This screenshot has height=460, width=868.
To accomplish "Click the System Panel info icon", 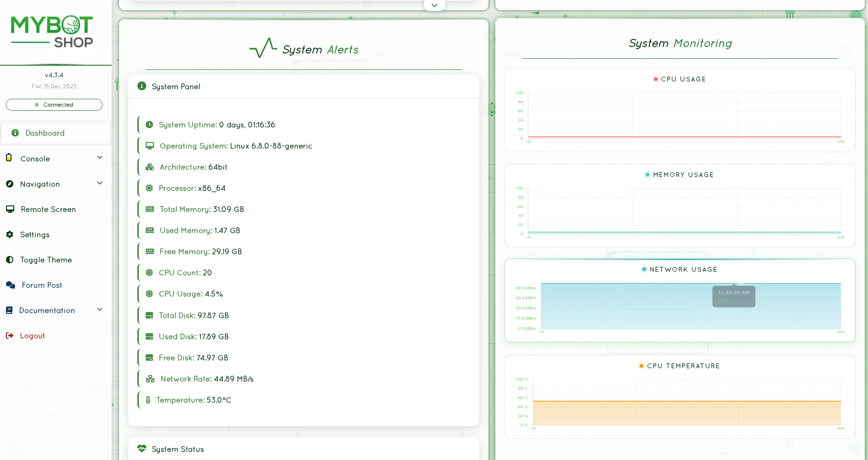I will pos(142,86).
